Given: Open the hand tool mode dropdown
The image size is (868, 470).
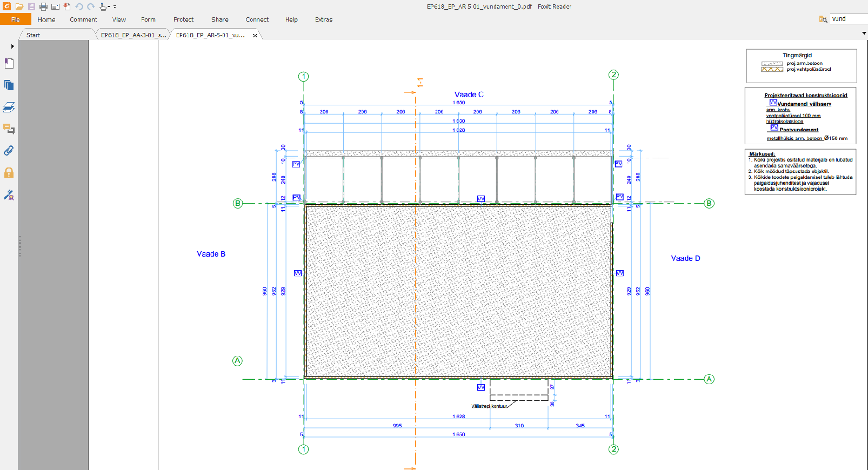Looking at the screenshot, I should 109,7.
